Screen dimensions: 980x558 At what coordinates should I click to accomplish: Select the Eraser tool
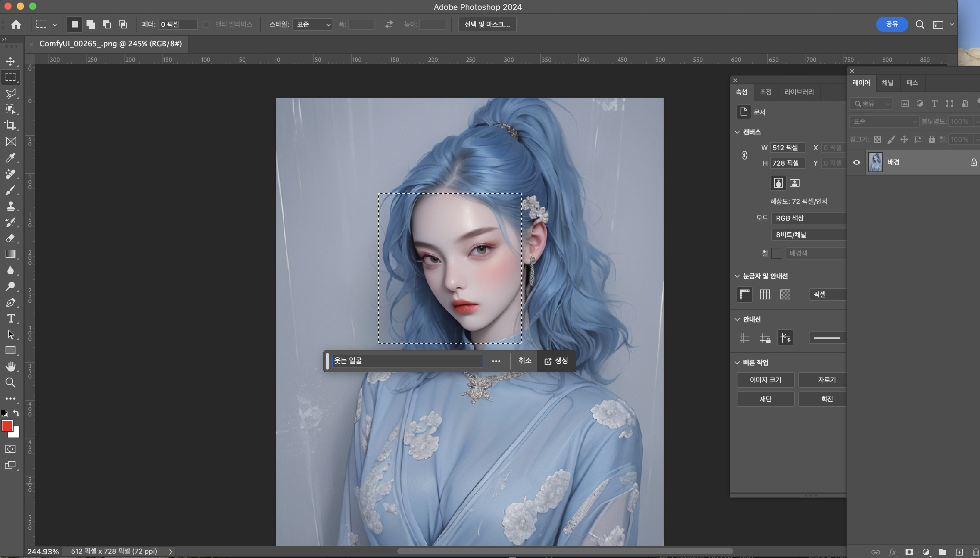tap(10, 238)
